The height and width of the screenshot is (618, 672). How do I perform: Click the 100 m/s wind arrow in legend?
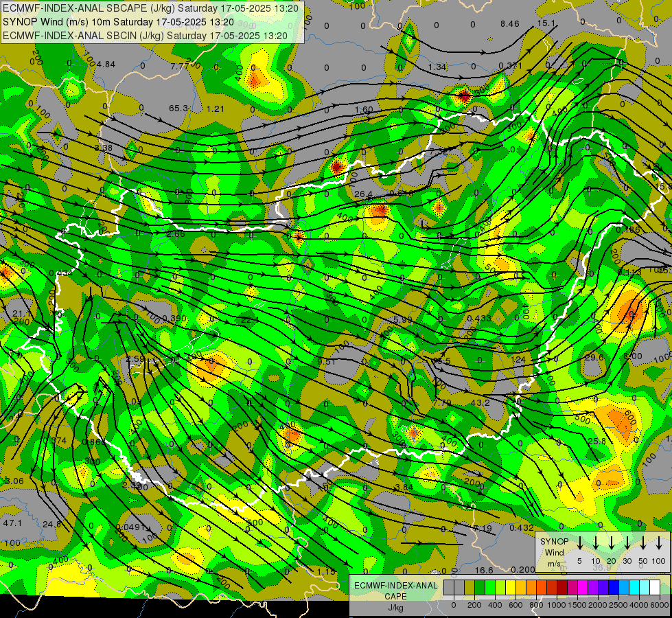[x=659, y=543]
